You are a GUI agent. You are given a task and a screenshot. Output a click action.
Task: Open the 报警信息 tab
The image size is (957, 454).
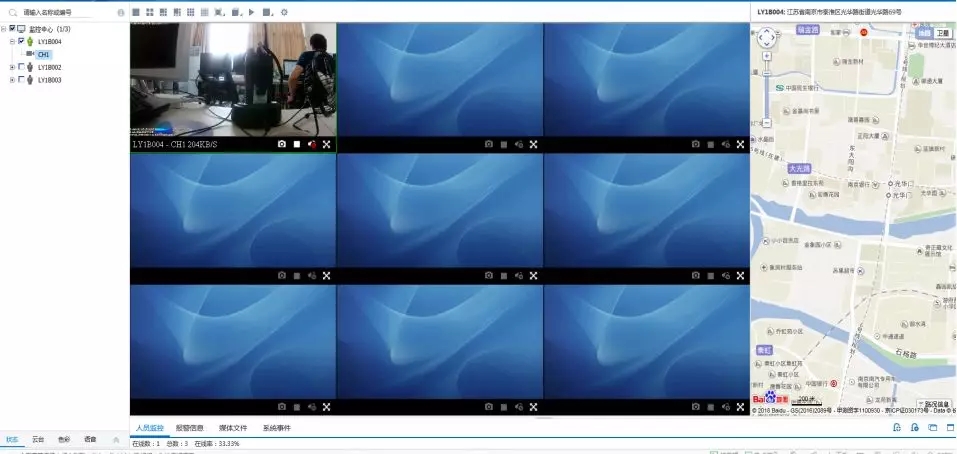click(189, 428)
